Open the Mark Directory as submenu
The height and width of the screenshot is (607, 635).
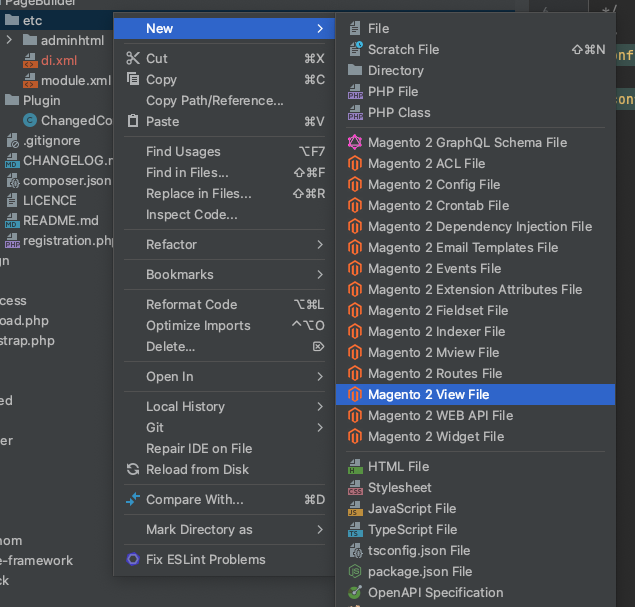coord(224,530)
